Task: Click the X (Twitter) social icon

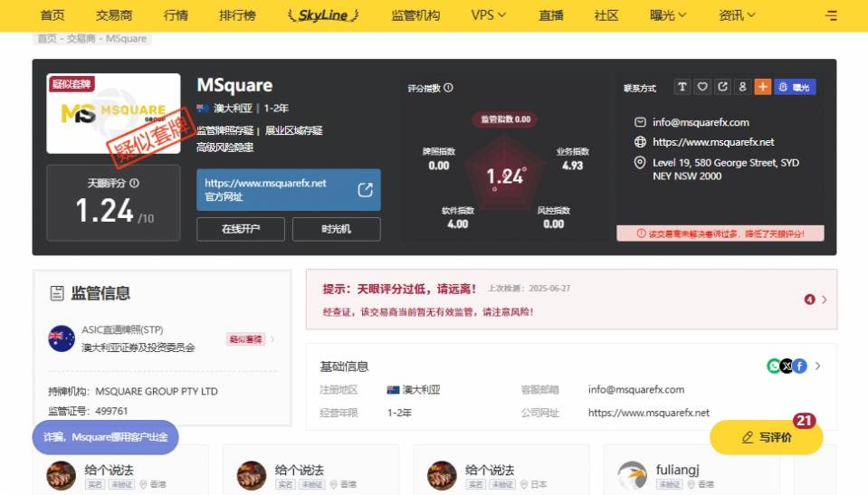Action: click(x=787, y=366)
